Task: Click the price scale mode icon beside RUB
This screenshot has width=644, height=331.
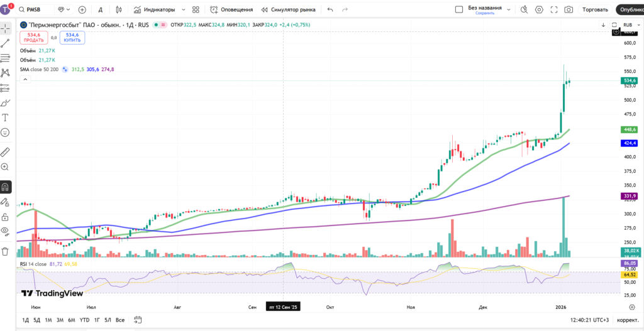Action: coord(614,24)
